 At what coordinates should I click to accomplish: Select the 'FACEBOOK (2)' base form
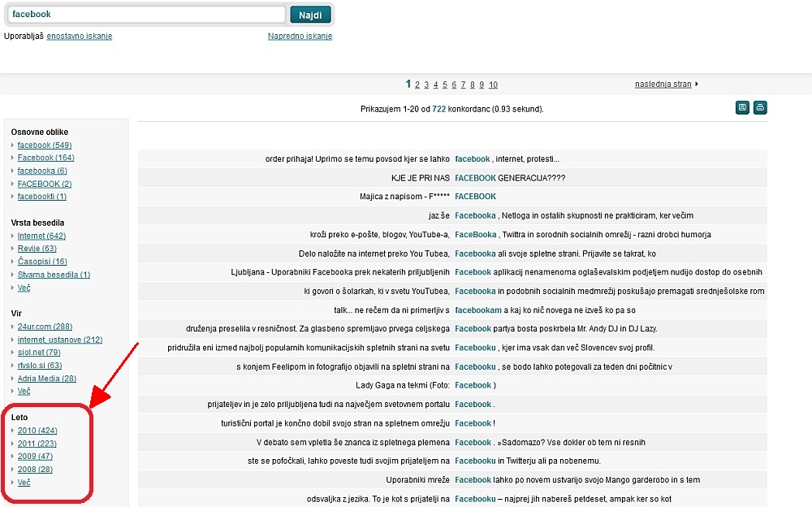point(45,184)
